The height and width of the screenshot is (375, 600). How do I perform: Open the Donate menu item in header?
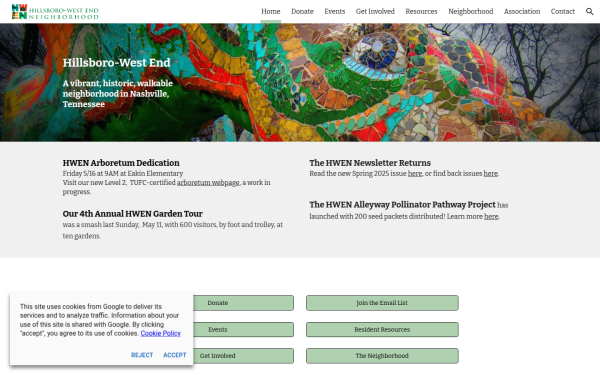(302, 11)
